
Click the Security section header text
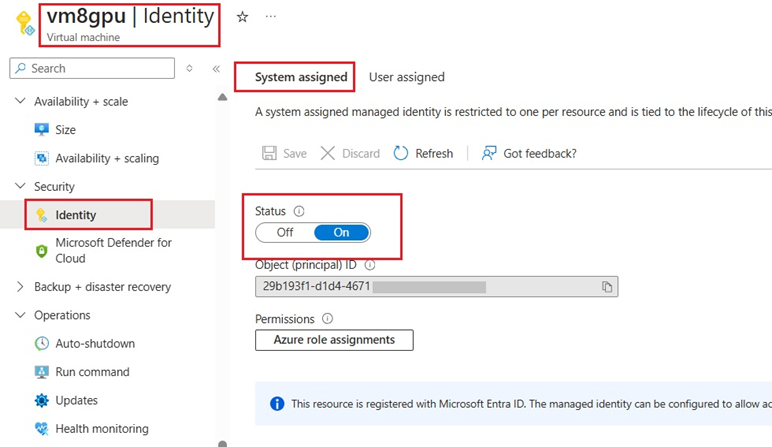pyautogui.click(x=54, y=187)
